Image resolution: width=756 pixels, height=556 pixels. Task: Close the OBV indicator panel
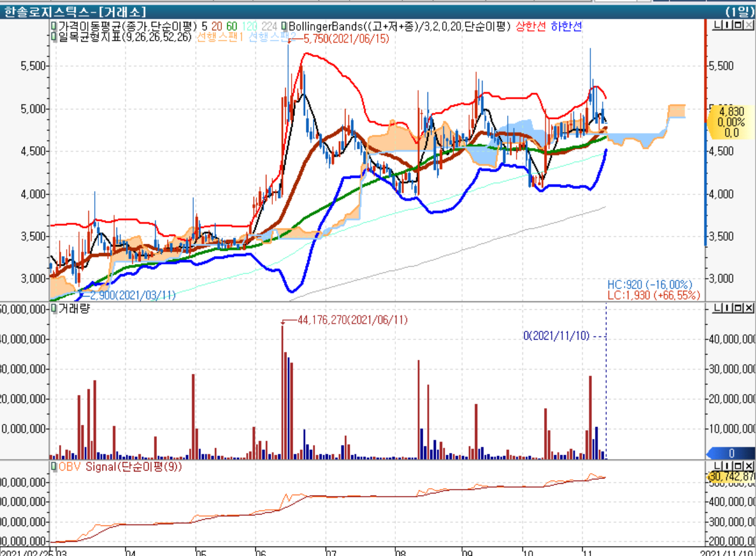click(749, 466)
